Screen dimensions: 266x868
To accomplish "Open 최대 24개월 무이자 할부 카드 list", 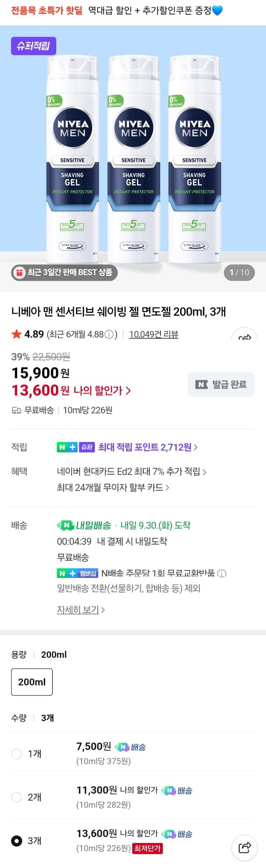I will pyautogui.click(x=113, y=487).
